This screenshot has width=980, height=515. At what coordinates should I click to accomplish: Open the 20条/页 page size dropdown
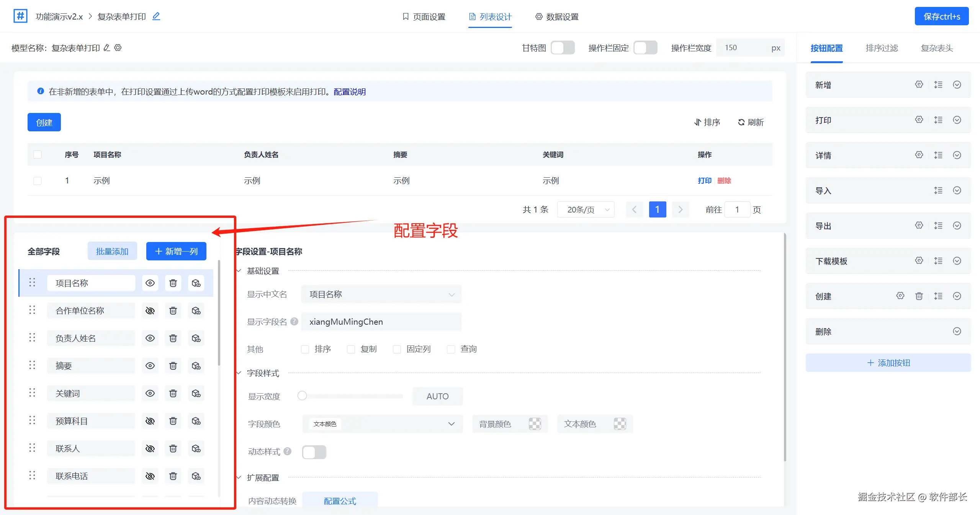tap(586, 209)
